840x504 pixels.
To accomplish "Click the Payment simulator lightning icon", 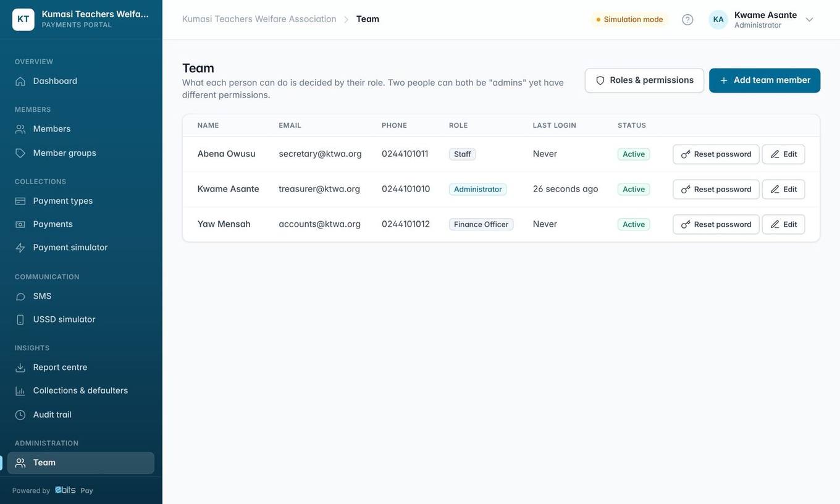I will (x=20, y=248).
